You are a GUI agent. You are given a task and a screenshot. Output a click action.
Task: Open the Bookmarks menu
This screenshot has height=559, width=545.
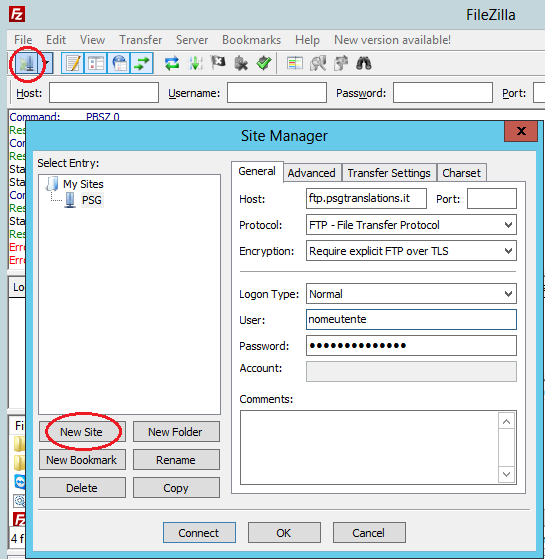[251, 40]
